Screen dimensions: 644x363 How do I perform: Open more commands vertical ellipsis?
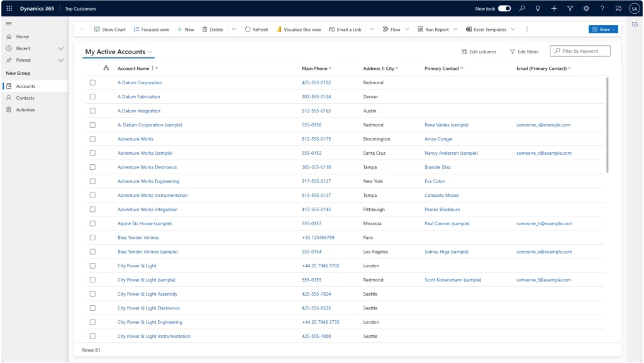tap(527, 30)
